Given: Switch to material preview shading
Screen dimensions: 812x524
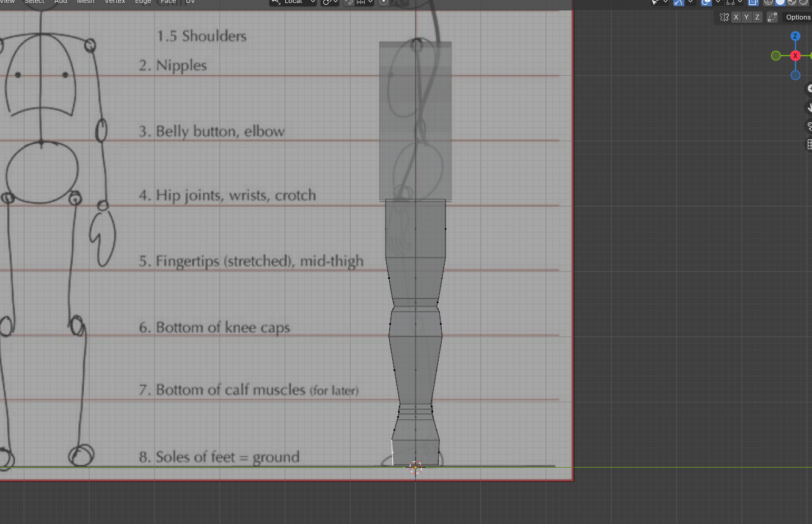Looking at the screenshot, I should tap(792, 2).
